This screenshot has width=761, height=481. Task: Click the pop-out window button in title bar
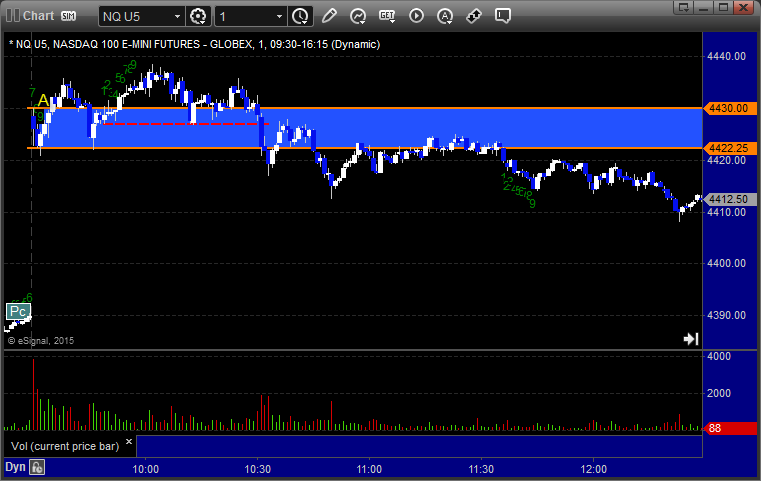pyautogui.click(x=683, y=7)
